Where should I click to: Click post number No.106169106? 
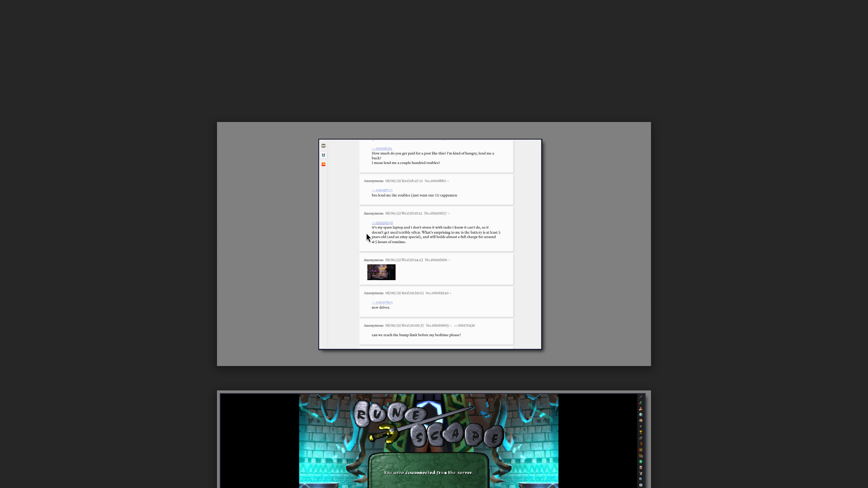point(436,260)
